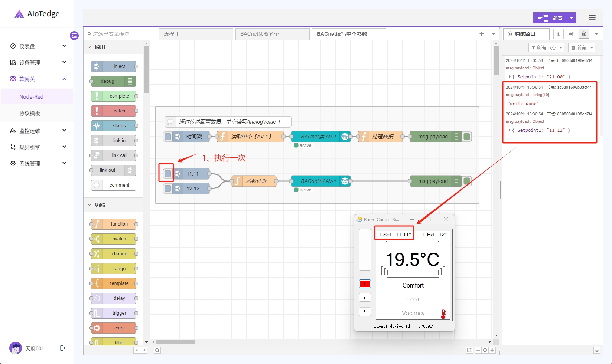Click the 过滤已安装模块 search field
The width and height of the screenshot is (612, 364).
tap(117, 34)
